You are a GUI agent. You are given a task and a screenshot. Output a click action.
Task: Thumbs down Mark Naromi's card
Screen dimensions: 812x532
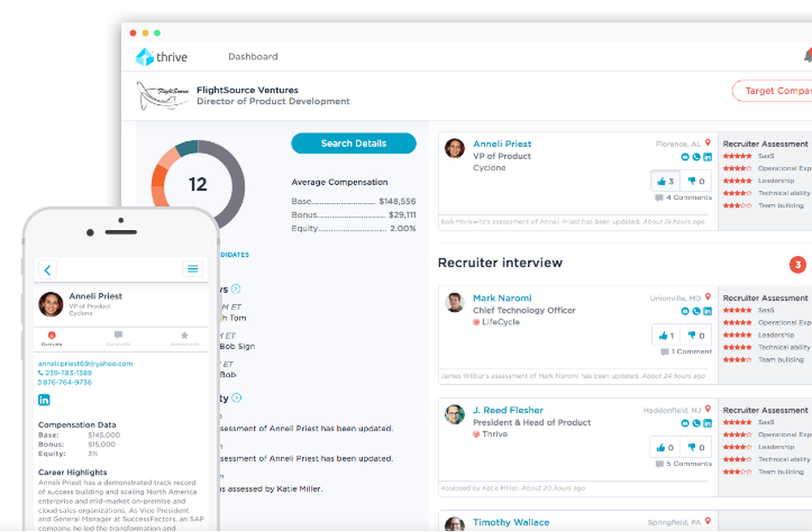[x=696, y=335]
